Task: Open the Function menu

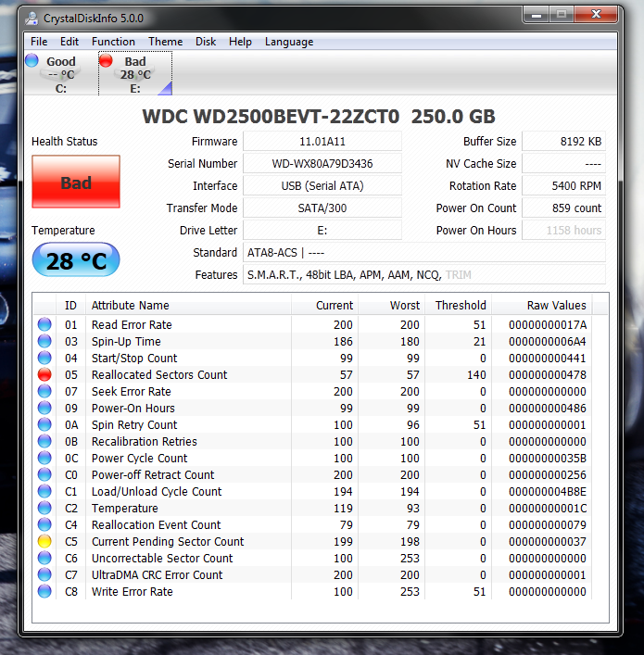Action: tap(113, 42)
